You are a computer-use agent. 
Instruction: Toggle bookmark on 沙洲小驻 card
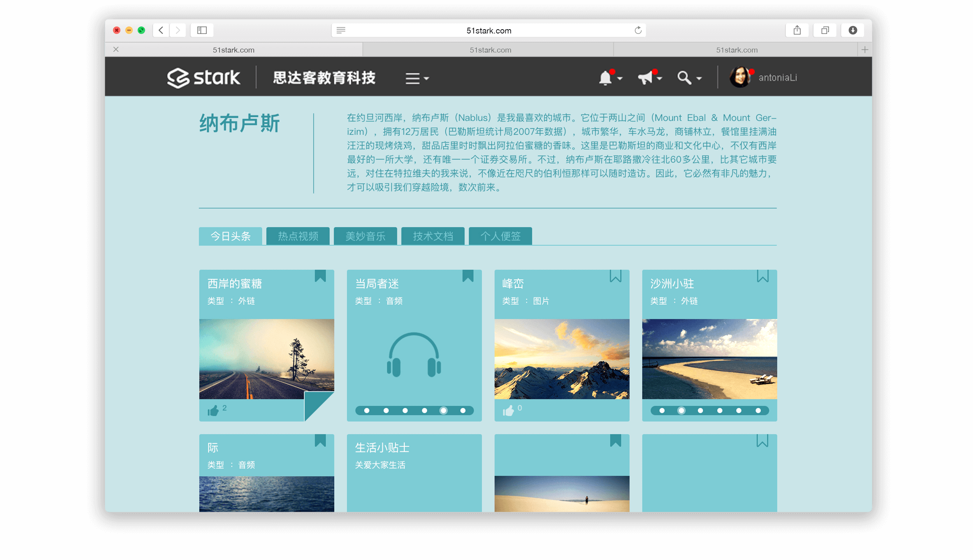coord(762,276)
